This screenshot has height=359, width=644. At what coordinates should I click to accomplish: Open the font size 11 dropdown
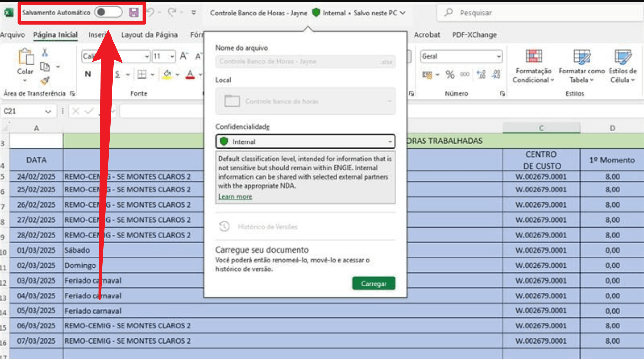tap(172, 56)
